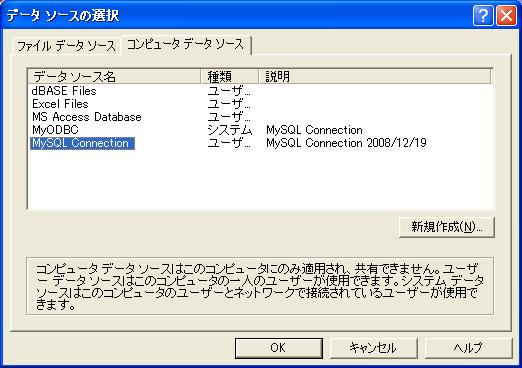Select the MyODBC data source row
The height and width of the screenshot is (368, 522).
tap(55, 130)
